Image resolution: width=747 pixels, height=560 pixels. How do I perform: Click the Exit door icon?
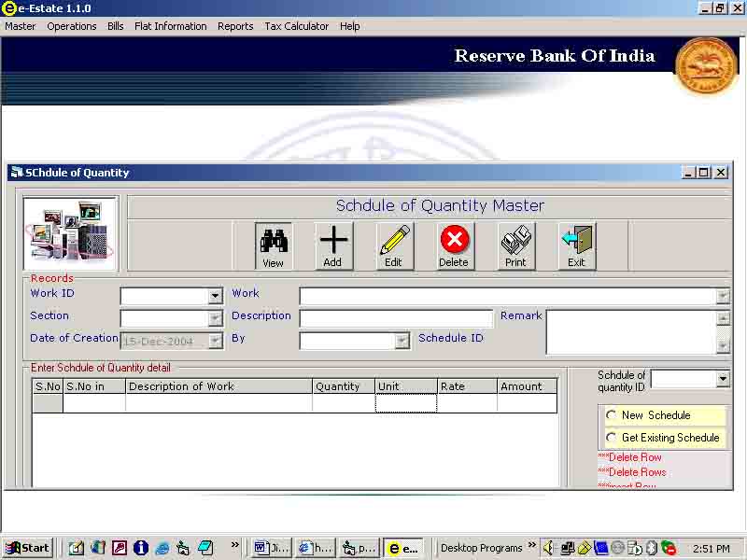(x=577, y=245)
